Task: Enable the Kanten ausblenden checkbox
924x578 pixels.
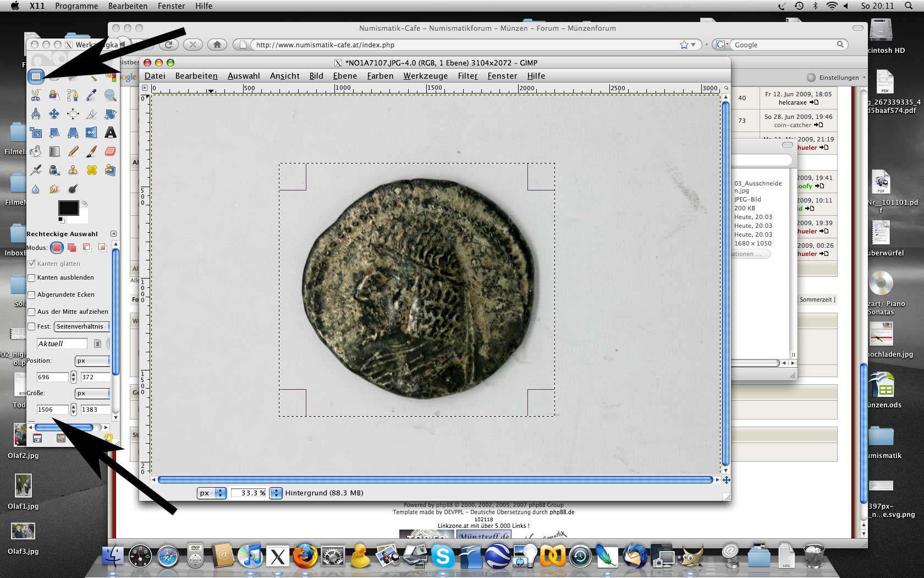Action: [32, 278]
